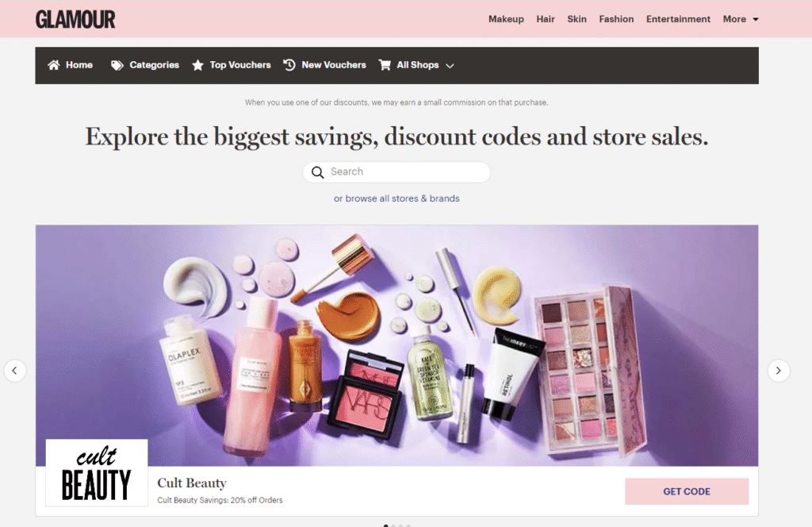
Task: Expand the All Shops chevron
Action: [450, 66]
